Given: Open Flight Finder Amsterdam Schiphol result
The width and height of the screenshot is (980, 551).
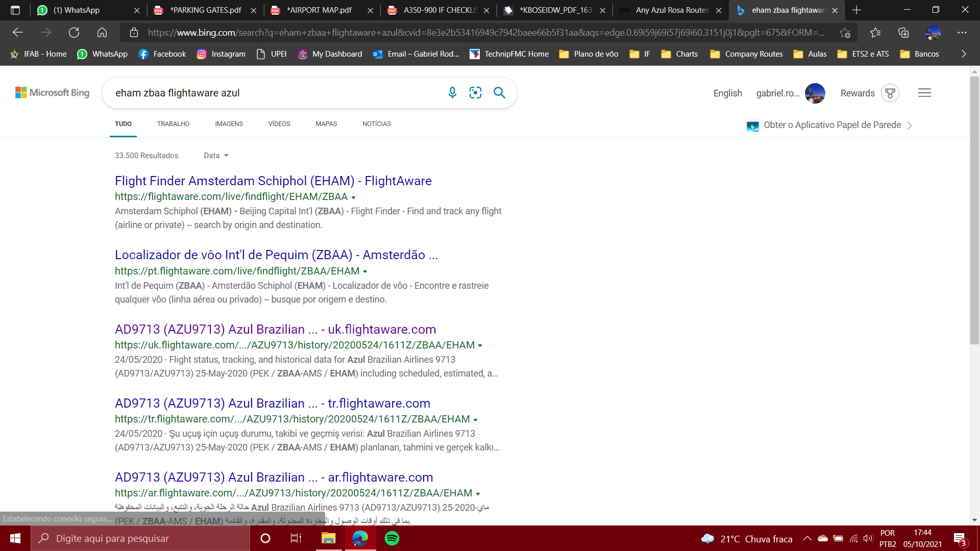Looking at the screenshot, I should click(273, 181).
